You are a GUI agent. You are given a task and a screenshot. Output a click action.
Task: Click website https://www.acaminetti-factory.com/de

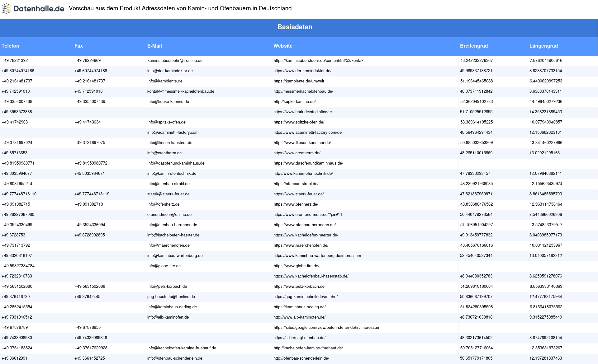[307, 133]
